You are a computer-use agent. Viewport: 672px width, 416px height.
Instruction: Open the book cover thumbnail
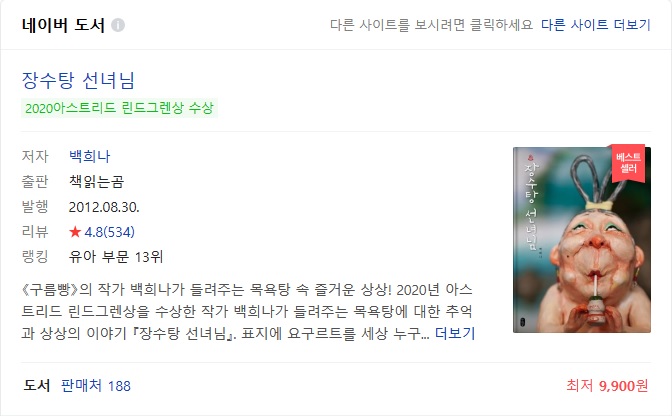coord(582,240)
